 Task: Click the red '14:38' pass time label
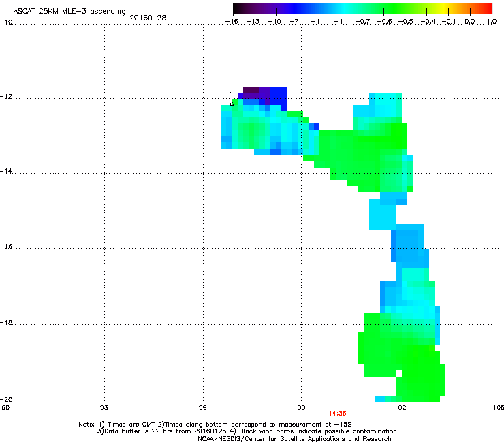[337, 414]
